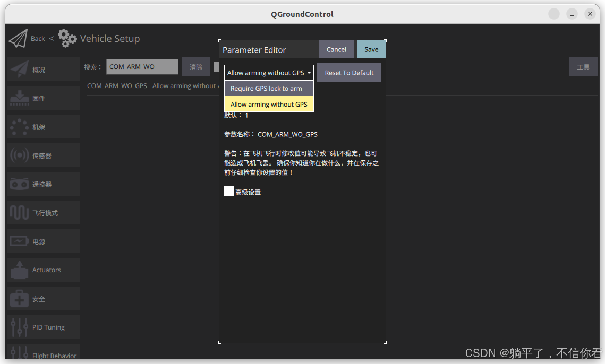Screen dimensions: 605x364
Task: Save the parameter change
Action: (x=371, y=49)
